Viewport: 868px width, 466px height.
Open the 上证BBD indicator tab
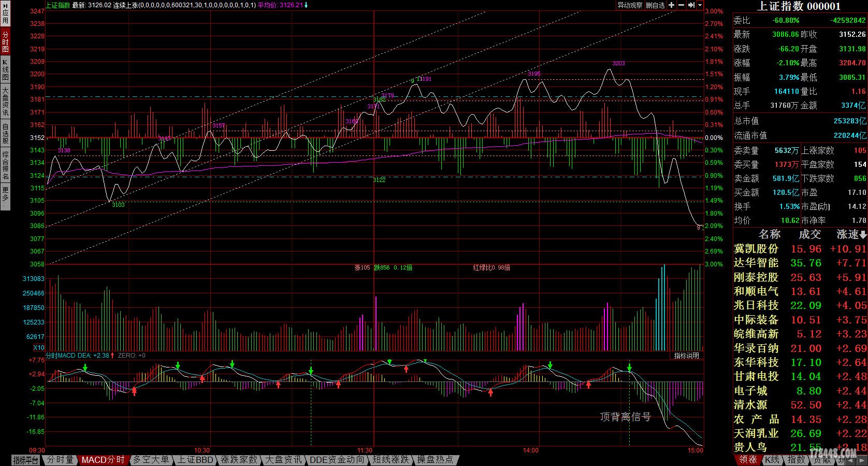196,460
